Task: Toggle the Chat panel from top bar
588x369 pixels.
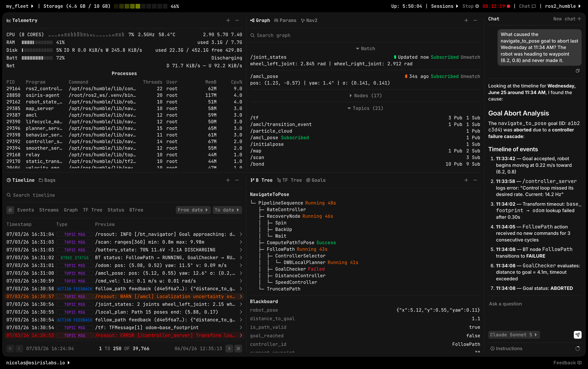Action: click(x=527, y=6)
